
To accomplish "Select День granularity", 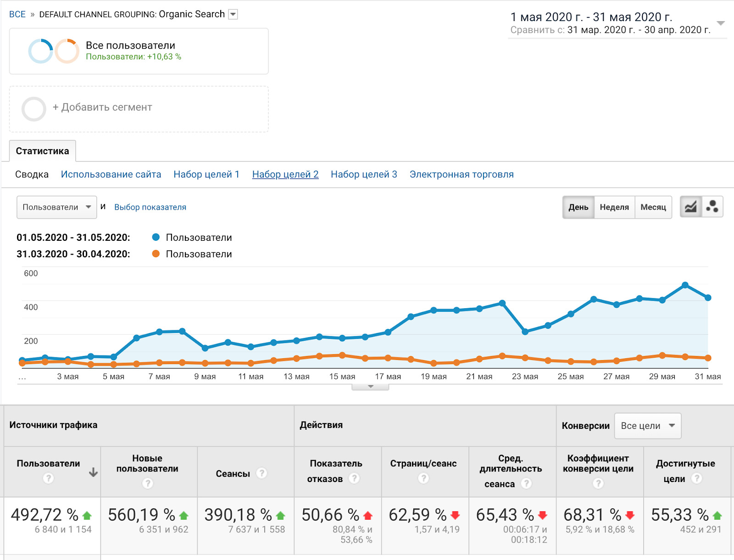I will pyautogui.click(x=578, y=207).
